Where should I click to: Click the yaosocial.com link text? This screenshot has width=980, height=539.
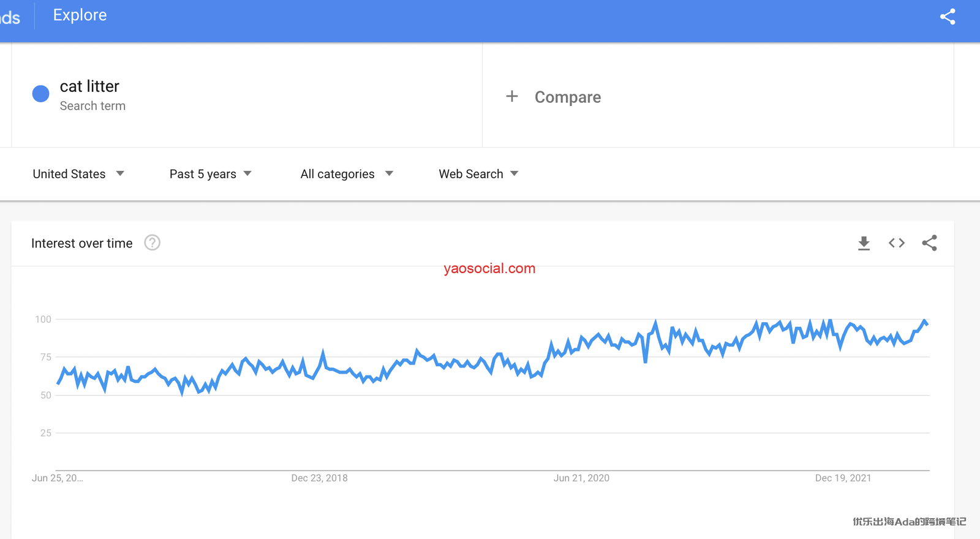[x=489, y=268]
